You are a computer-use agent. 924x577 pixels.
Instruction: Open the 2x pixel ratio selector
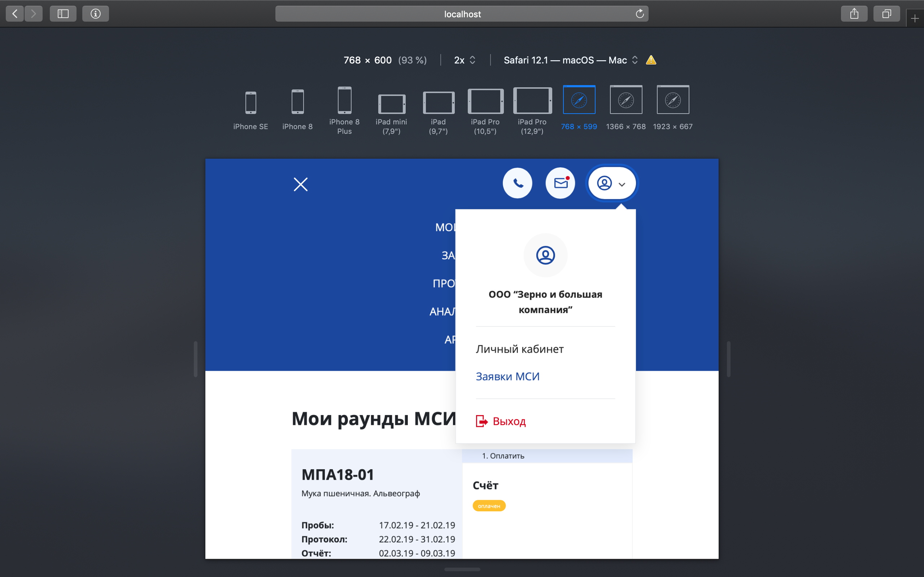pos(464,60)
